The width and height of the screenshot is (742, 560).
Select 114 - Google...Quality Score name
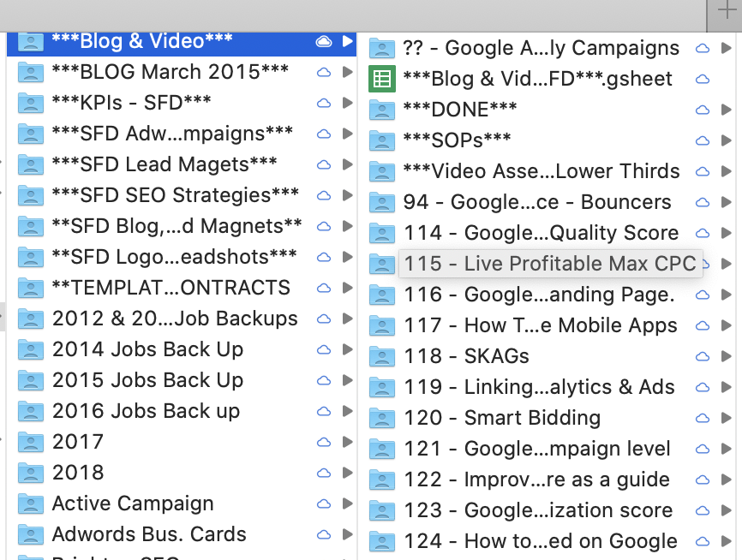point(542,233)
